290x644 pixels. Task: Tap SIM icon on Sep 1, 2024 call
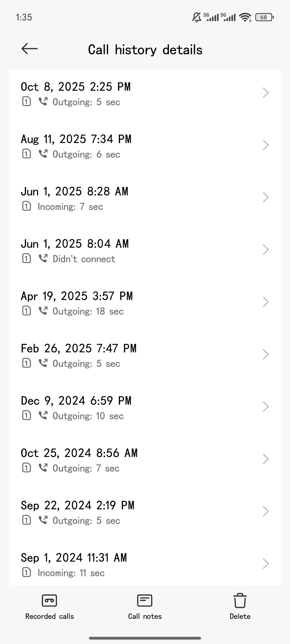(26, 573)
